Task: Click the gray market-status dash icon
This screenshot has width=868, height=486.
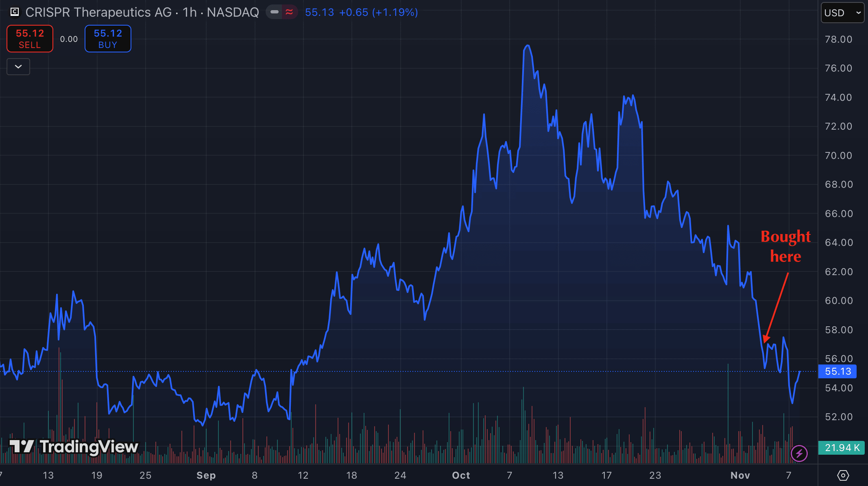Action: (x=275, y=12)
